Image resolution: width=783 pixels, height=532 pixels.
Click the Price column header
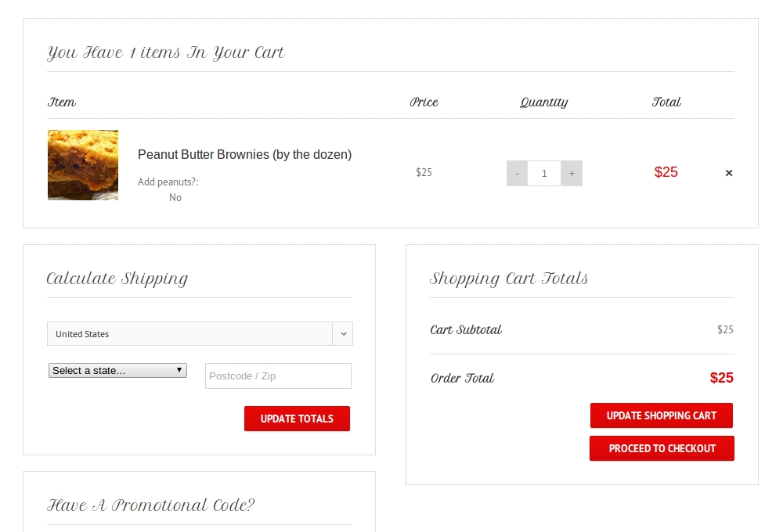[424, 102]
